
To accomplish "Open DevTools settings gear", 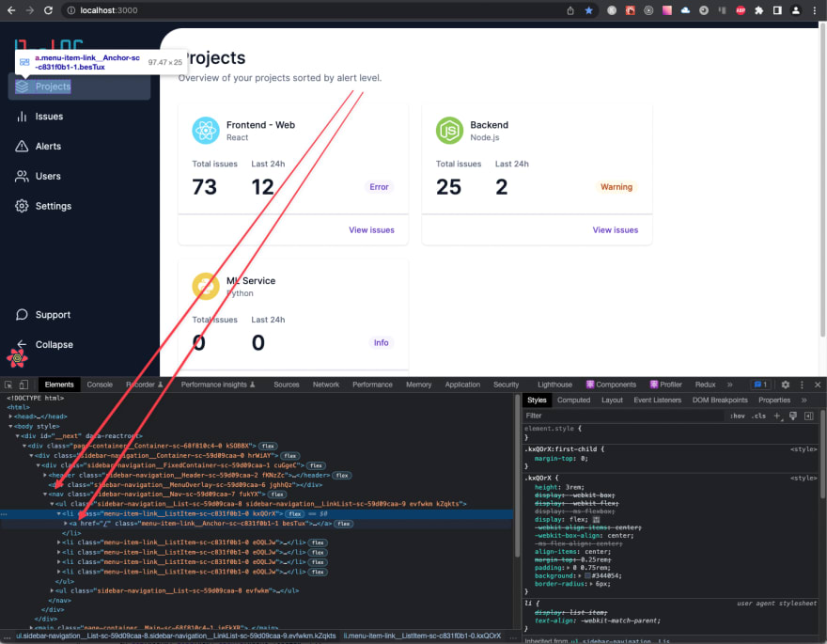I will 786,385.
